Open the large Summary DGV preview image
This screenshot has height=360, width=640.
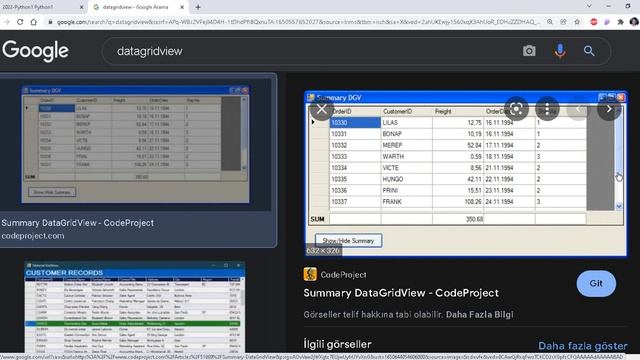coord(466,174)
